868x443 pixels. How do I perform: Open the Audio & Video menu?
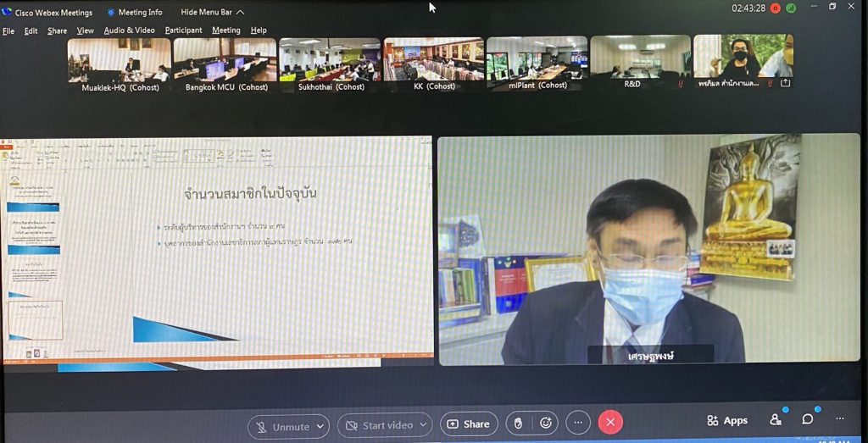(x=129, y=30)
